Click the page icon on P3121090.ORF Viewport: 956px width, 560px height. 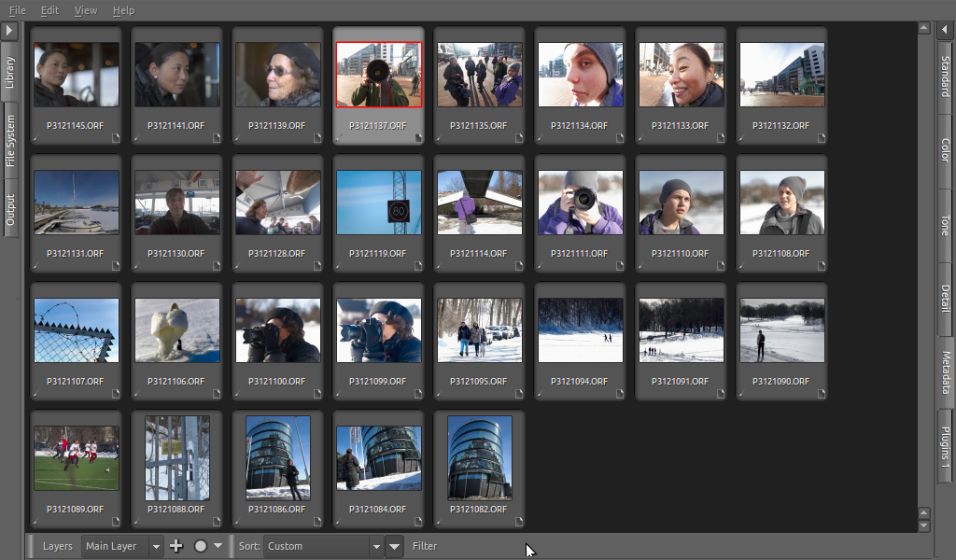pos(822,394)
